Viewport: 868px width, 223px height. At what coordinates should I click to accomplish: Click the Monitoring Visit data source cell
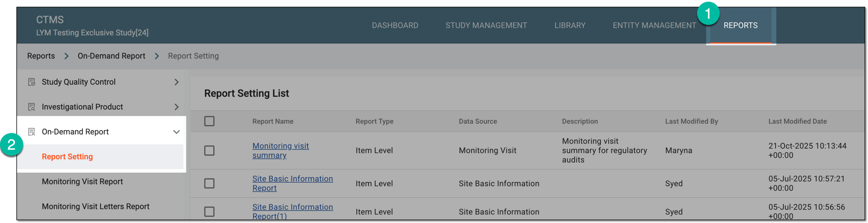point(487,151)
